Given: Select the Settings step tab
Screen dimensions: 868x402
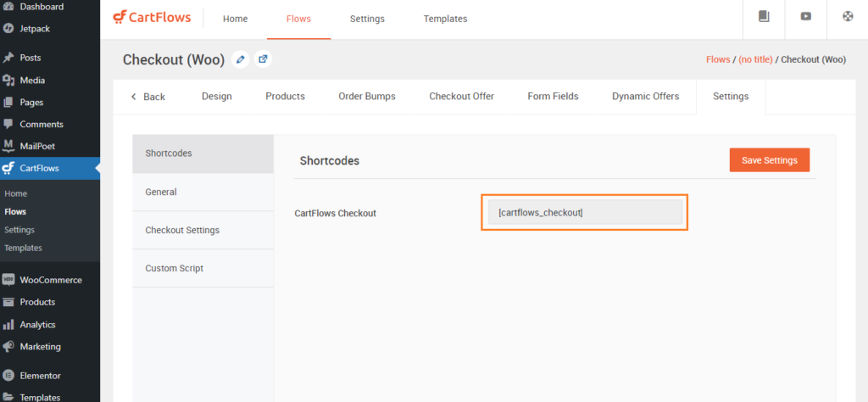Looking at the screenshot, I should pos(731,97).
